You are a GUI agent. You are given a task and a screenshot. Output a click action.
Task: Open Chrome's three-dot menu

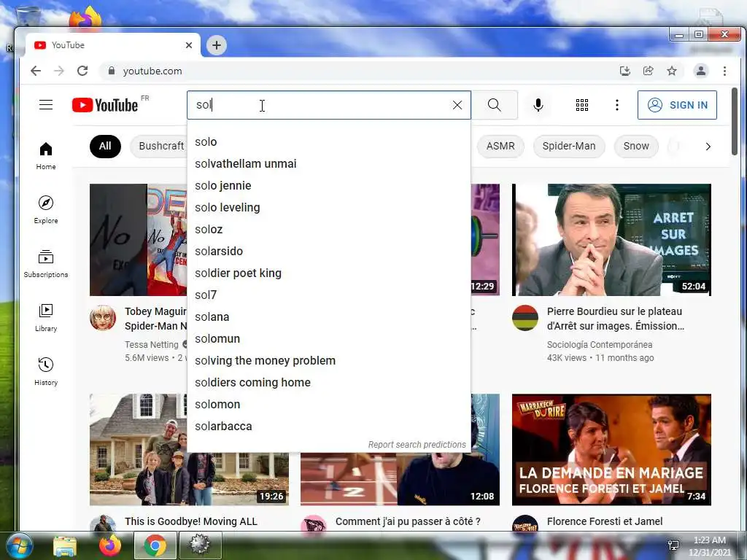coord(724,71)
